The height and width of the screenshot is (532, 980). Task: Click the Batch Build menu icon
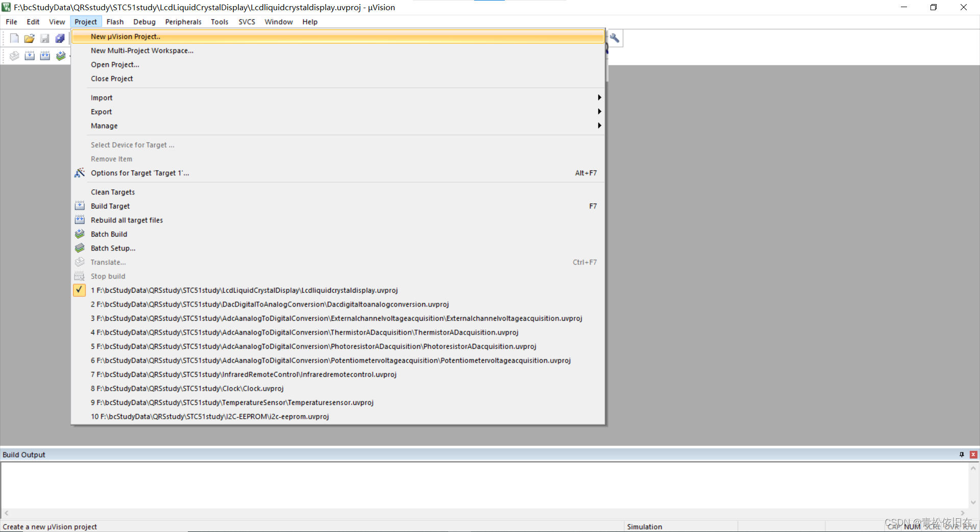80,234
